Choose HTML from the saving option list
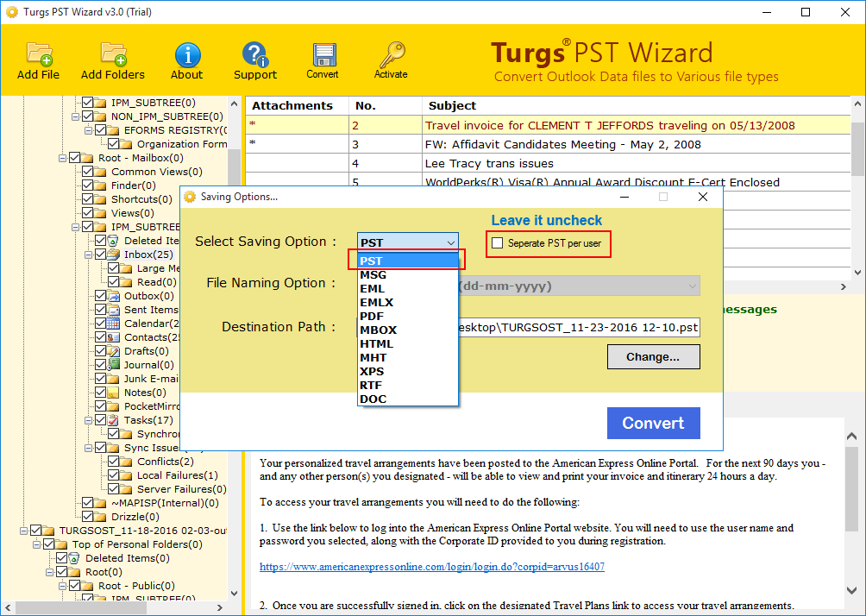866x616 pixels. tap(408, 343)
